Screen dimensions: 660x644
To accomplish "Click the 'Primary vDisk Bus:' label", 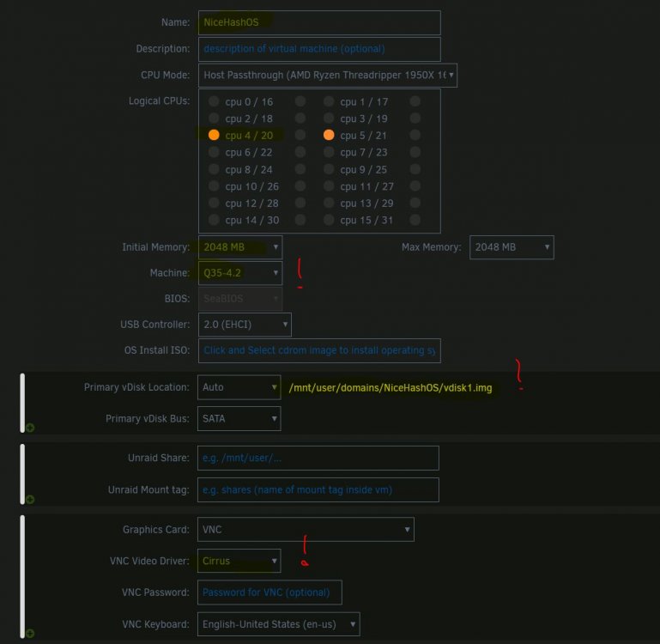I will (x=148, y=419).
